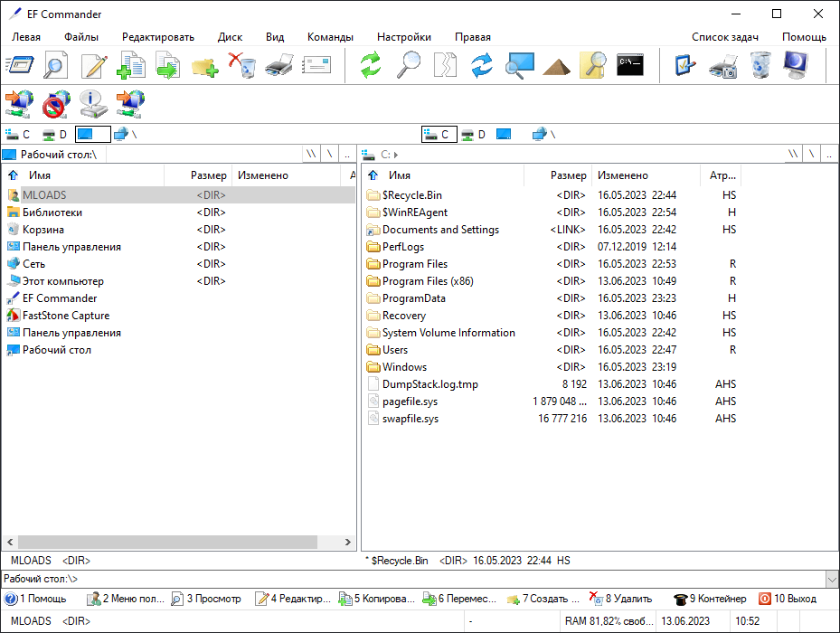Click the printer icon in toolbar

point(278,66)
